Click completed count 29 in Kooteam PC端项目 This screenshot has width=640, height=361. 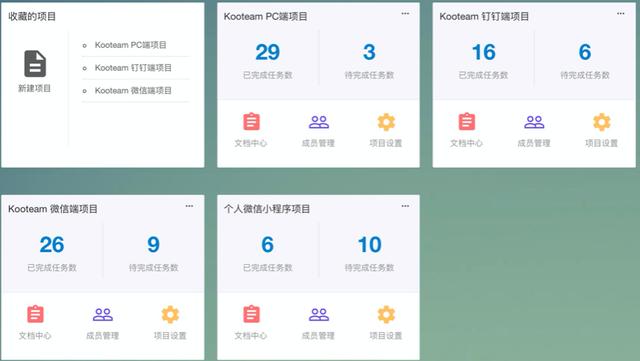tap(268, 52)
